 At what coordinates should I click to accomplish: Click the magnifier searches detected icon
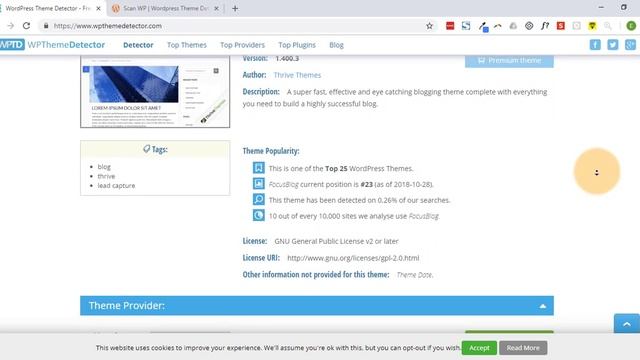(258, 200)
